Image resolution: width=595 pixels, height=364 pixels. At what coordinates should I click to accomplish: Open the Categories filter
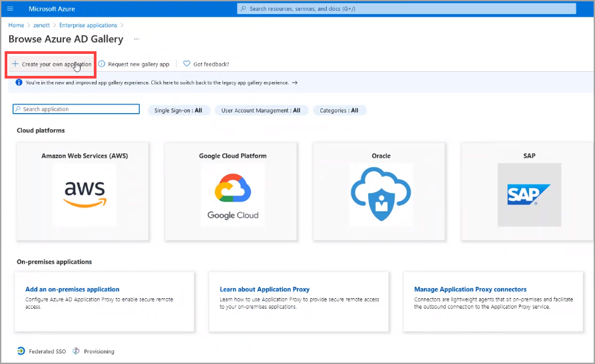[339, 110]
